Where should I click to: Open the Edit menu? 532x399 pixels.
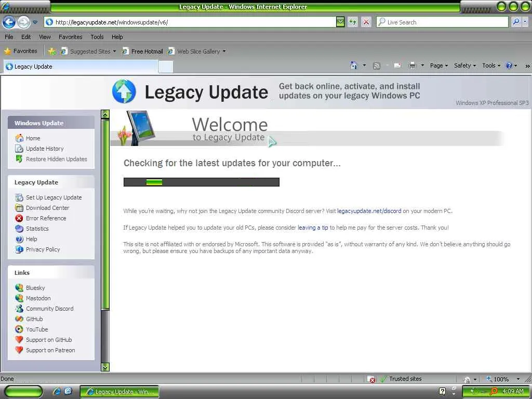pyautogui.click(x=26, y=37)
